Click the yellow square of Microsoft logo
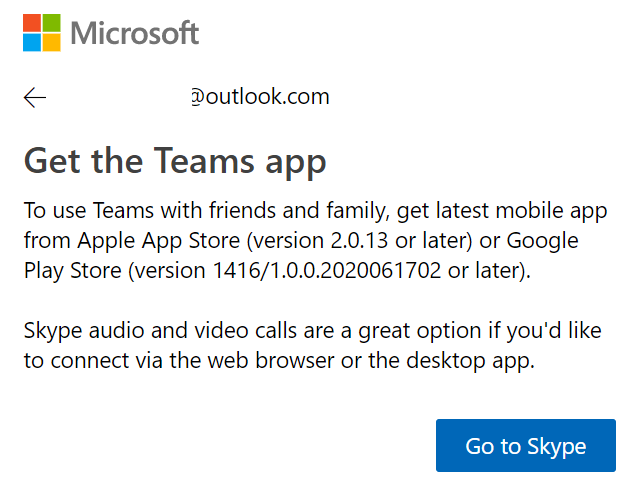The image size is (635, 484). (x=52, y=41)
